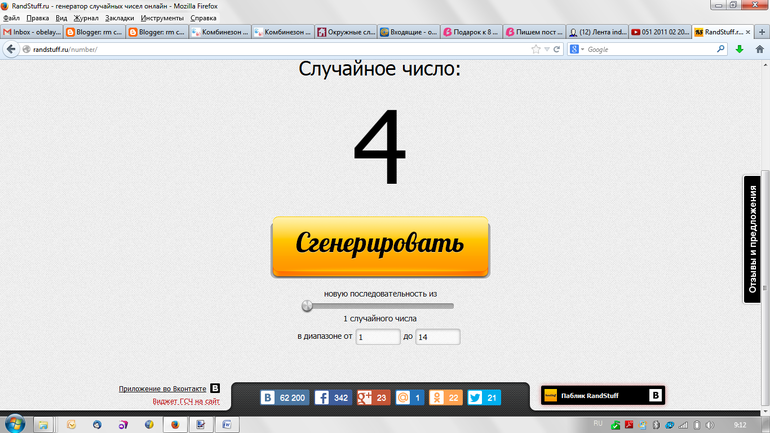Switch to the first Blogger: rm c... tab
The image size is (770, 433).
click(x=95, y=32)
